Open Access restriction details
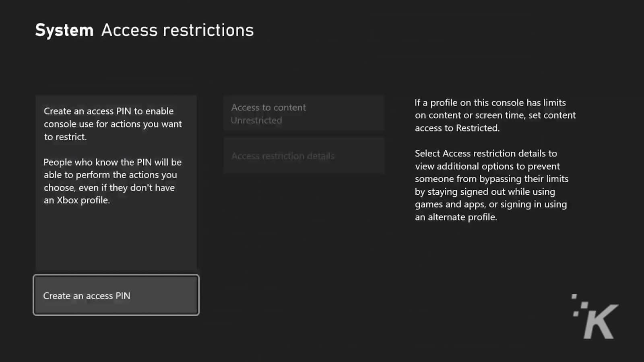This screenshot has height=362, width=644. (304, 156)
